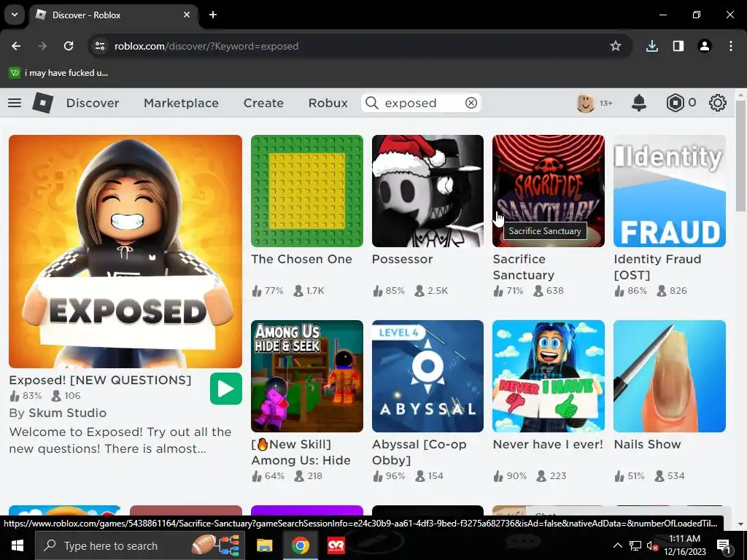Reload the page
747x560 pixels.
point(69,46)
